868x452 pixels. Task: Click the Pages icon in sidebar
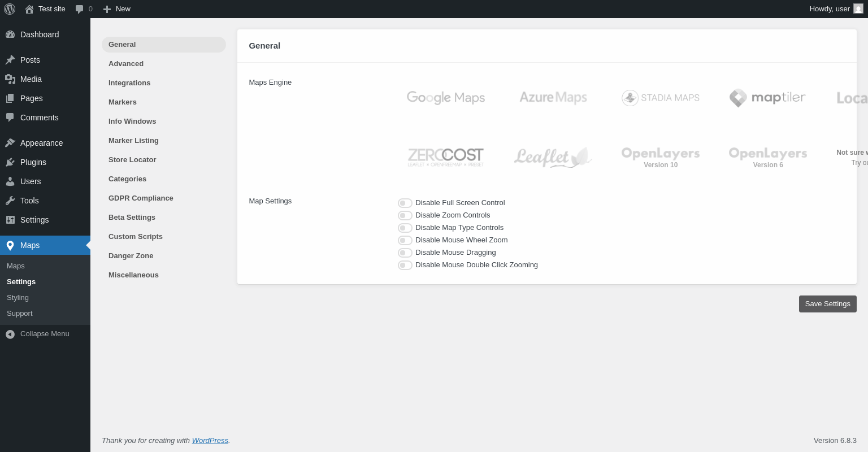click(10, 98)
